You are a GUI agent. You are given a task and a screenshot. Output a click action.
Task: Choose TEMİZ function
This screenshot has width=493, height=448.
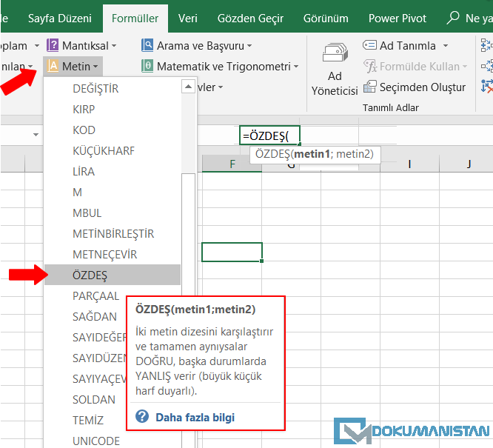(x=88, y=421)
